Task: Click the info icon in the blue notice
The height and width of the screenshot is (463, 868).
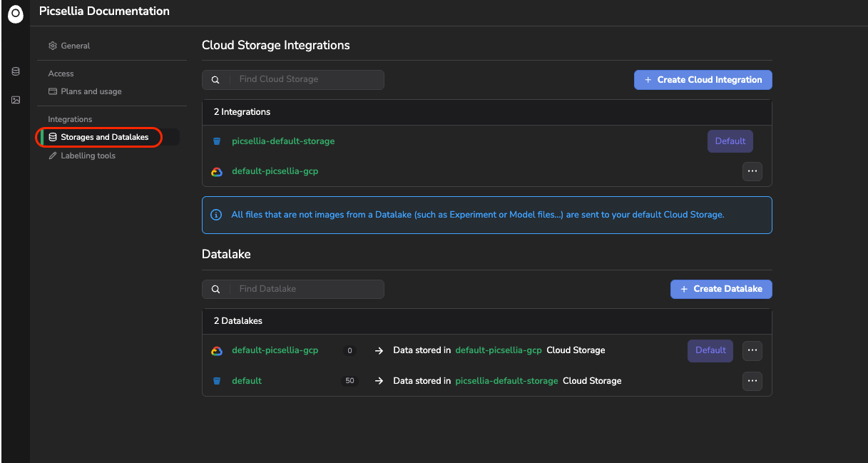Action: [x=216, y=215]
